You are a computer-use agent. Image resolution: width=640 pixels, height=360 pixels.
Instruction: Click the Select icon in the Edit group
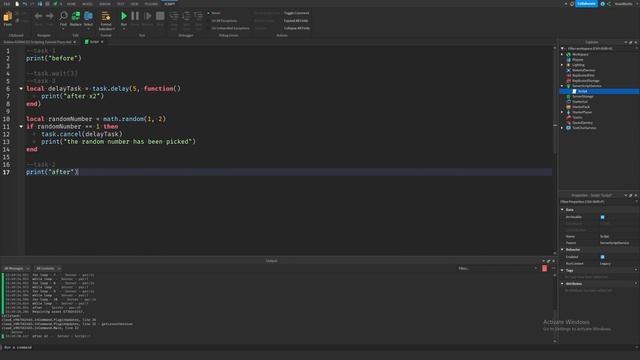point(88,16)
